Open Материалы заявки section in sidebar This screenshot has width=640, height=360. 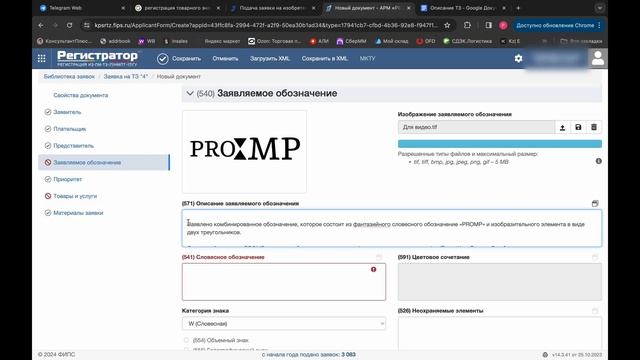[x=78, y=213]
